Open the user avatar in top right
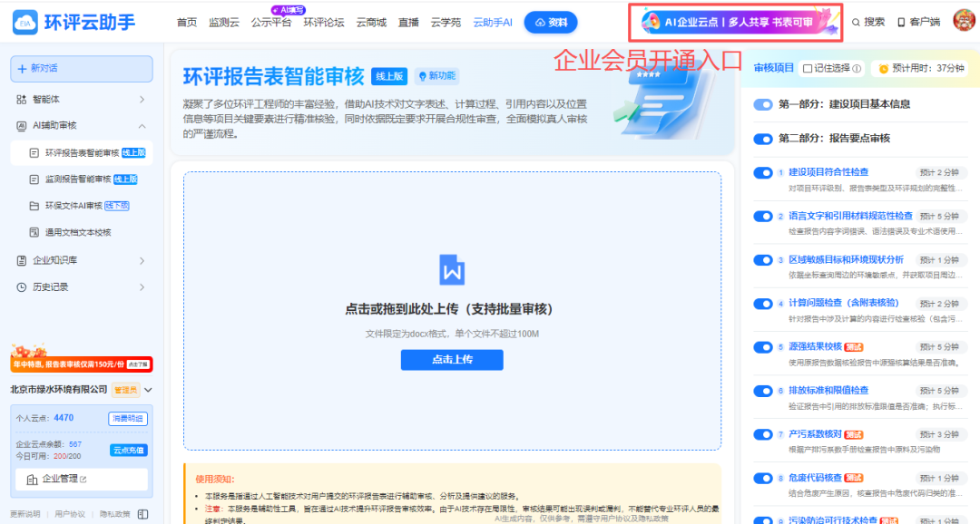The width and height of the screenshot is (980, 524). click(x=965, y=20)
